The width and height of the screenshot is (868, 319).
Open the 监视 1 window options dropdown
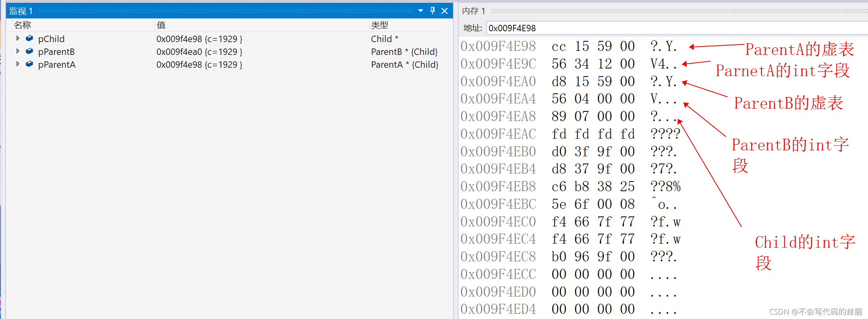pyautogui.click(x=421, y=11)
